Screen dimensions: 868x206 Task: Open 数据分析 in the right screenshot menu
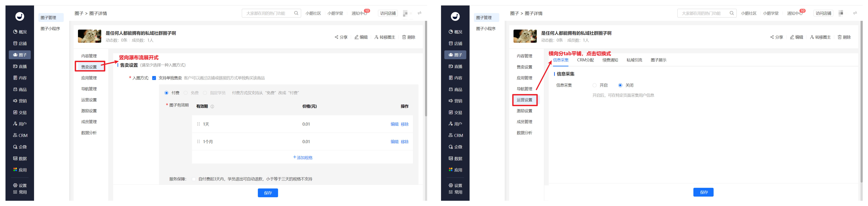pos(525,133)
